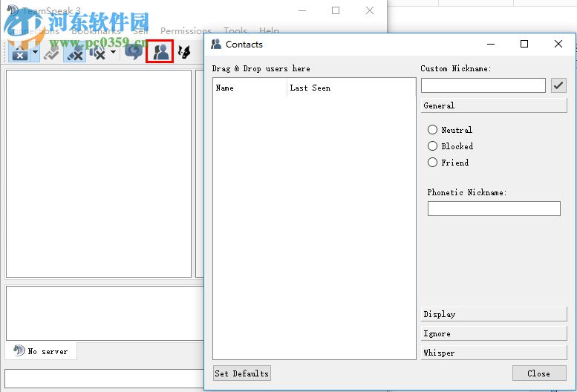Select the Blocked radio option
The width and height of the screenshot is (577, 392).
451,146
